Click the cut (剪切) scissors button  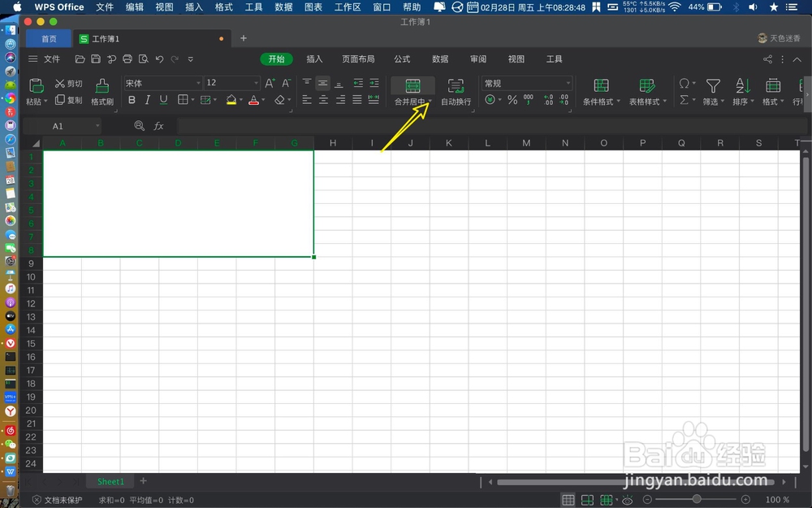pyautogui.click(x=68, y=84)
